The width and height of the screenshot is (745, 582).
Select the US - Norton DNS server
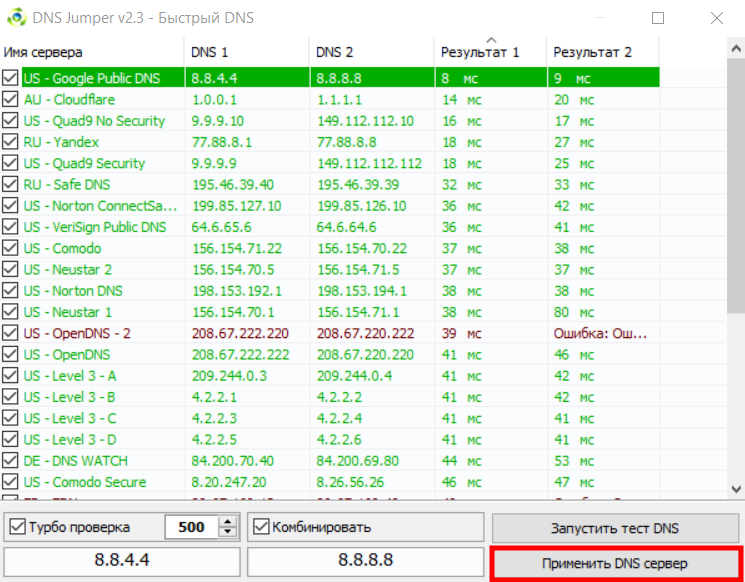coord(73,290)
